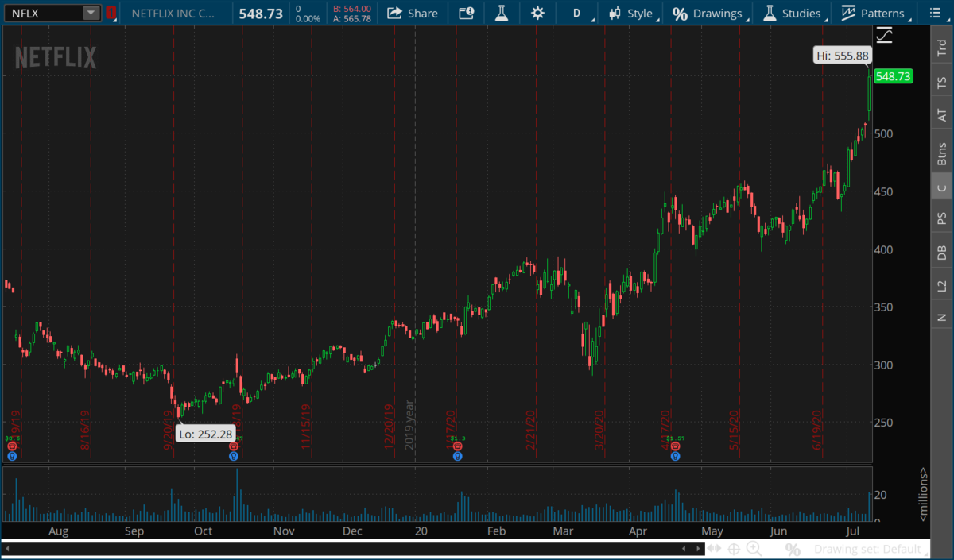954x560 pixels.
Task: Click the 8/16/19 expiration line label
Action: pyautogui.click(x=85, y=430)
